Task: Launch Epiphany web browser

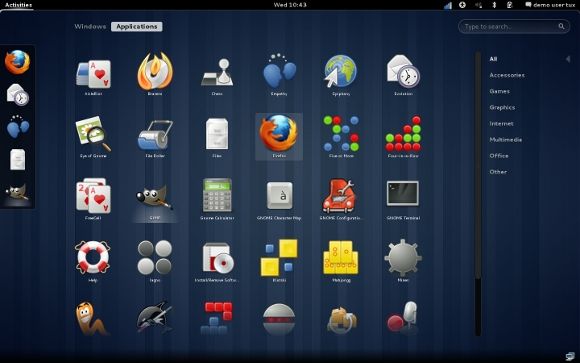Action: tap(341, 74)
